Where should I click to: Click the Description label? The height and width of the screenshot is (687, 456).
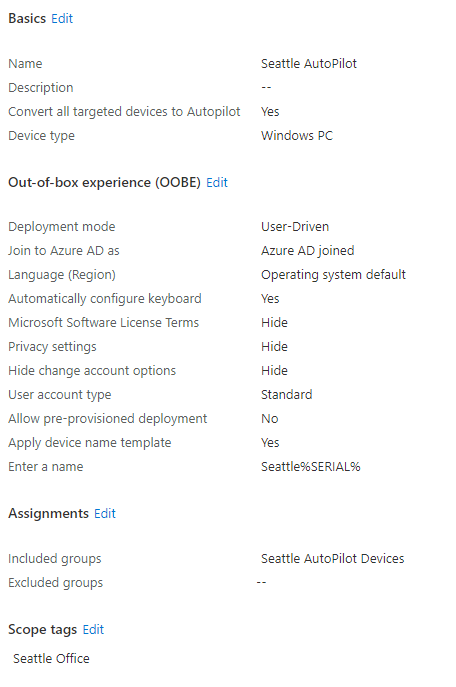pos(41,88)
